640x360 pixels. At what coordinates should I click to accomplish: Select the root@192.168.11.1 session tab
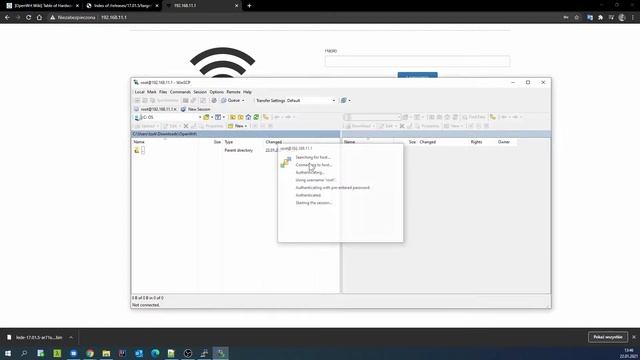156,109
